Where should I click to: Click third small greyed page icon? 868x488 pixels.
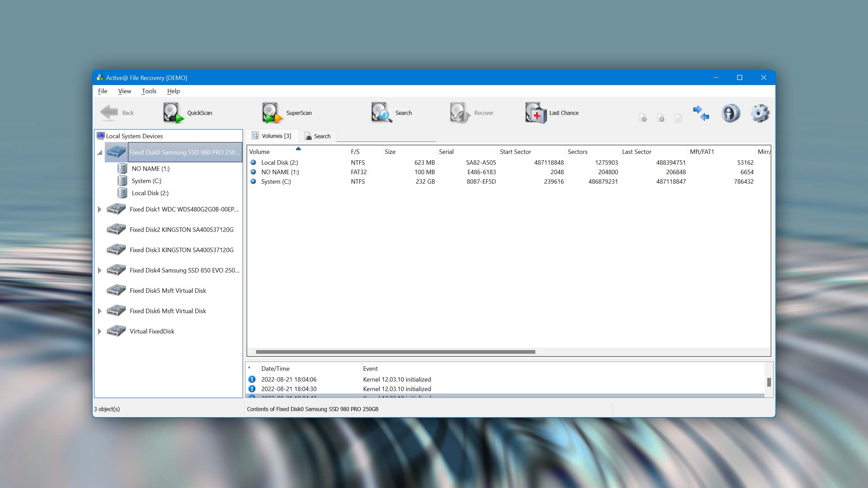678,118
